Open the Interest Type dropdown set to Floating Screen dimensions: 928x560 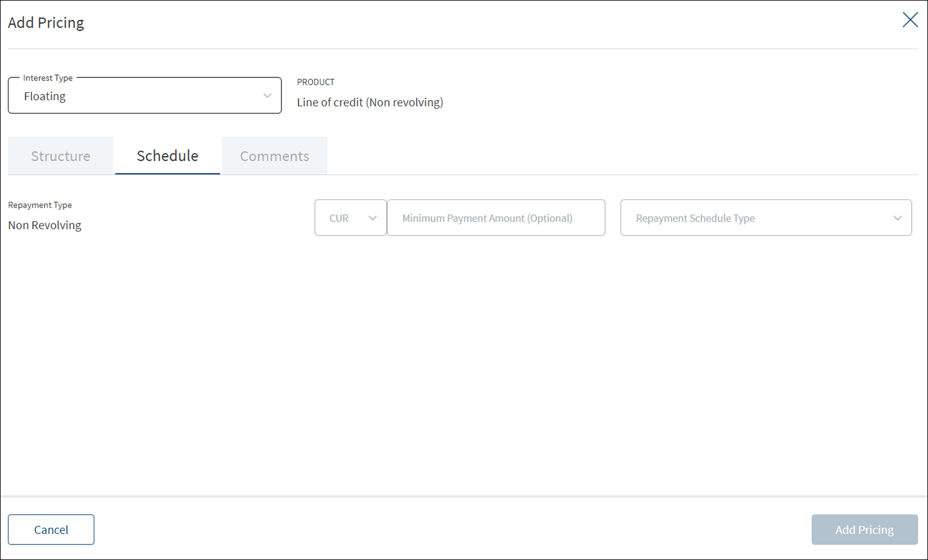145,95
